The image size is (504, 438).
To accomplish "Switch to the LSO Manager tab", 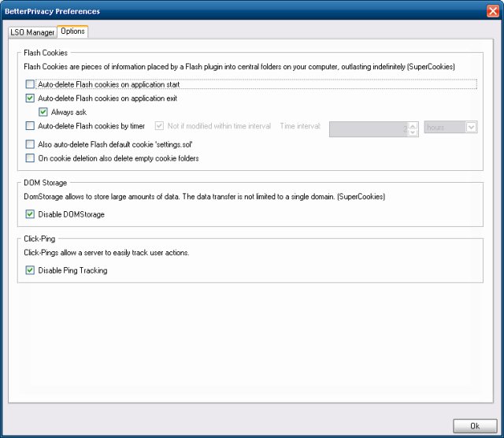I will coord(32,32).
